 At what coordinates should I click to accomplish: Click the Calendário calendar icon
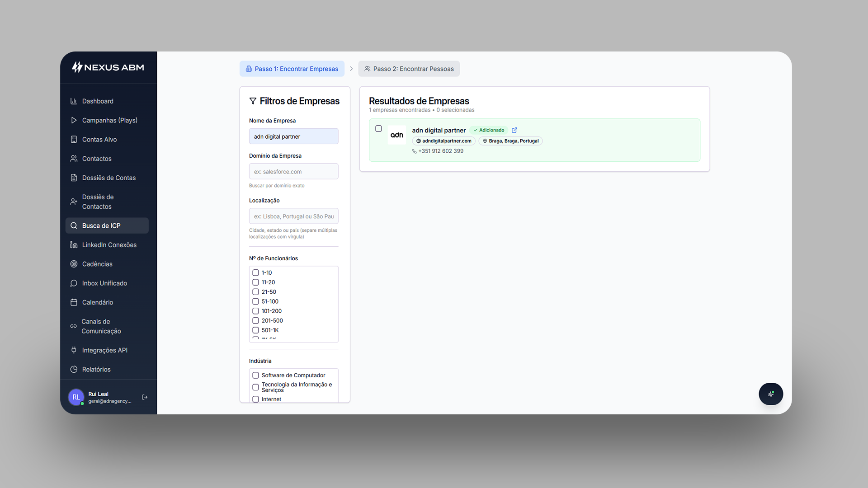pos(74,302)
